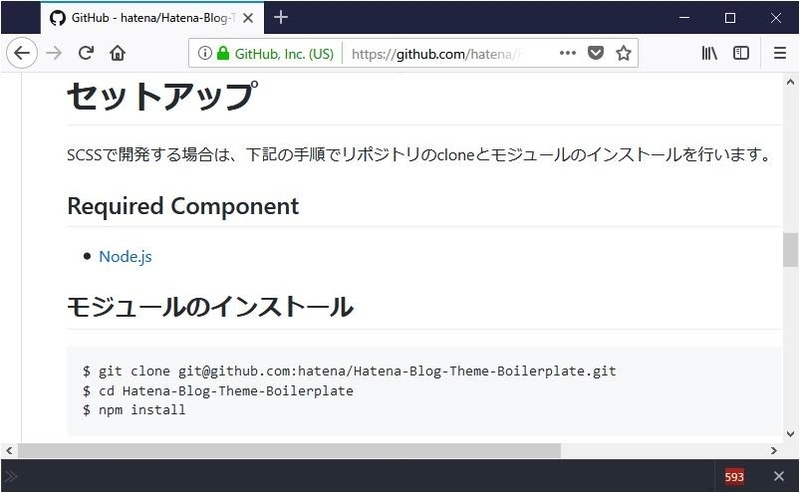The height and width of the screenshot is (493, 800).
Task: Close the bottom developer console bar
Action: click(779, 477)
